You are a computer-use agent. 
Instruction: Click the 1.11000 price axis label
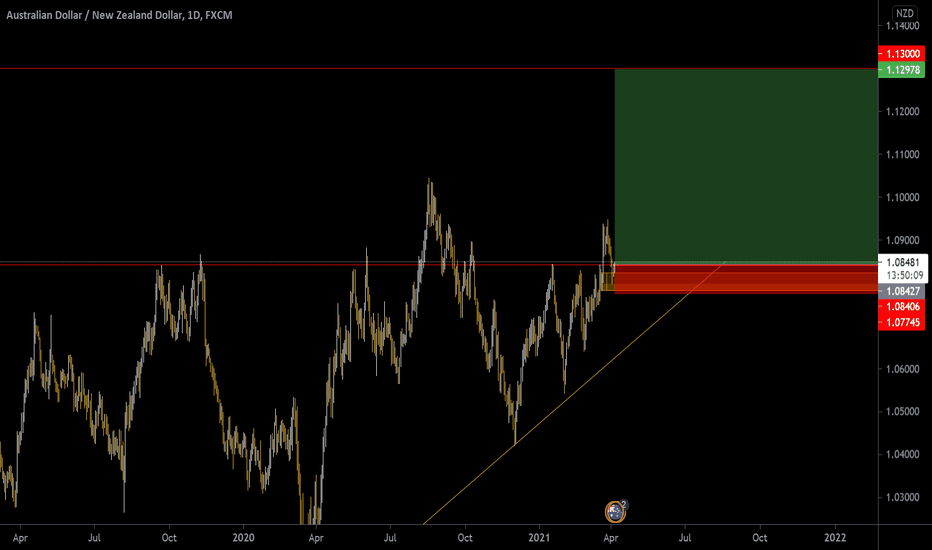(x=902, y=155)
